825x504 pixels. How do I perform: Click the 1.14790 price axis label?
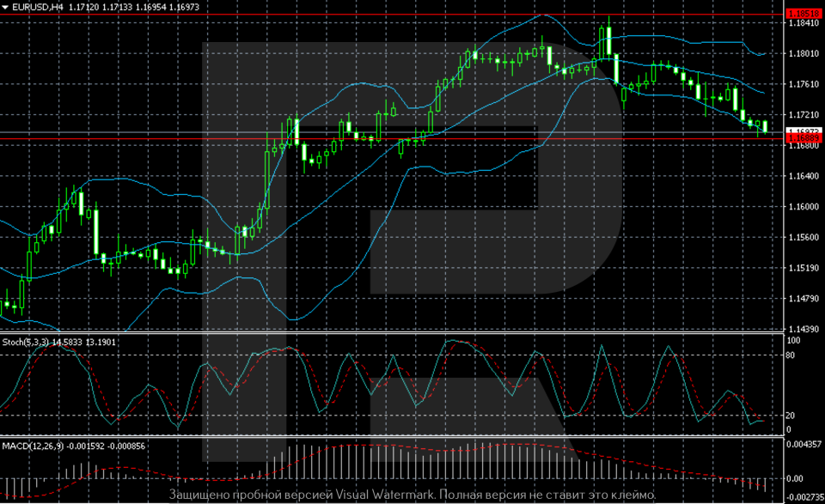tap(803, 299)
